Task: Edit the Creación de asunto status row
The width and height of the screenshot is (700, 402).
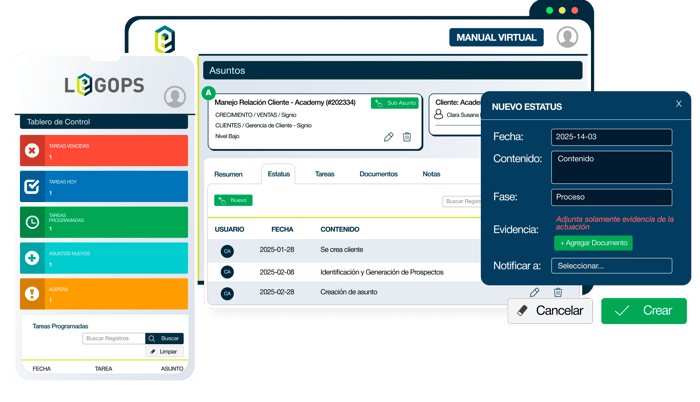Action: [535, 292]
